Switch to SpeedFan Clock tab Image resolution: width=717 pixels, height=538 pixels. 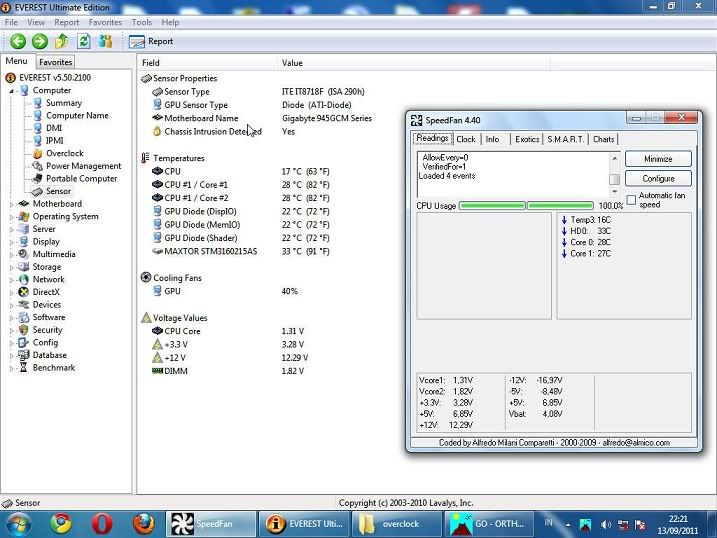point(466,139)
